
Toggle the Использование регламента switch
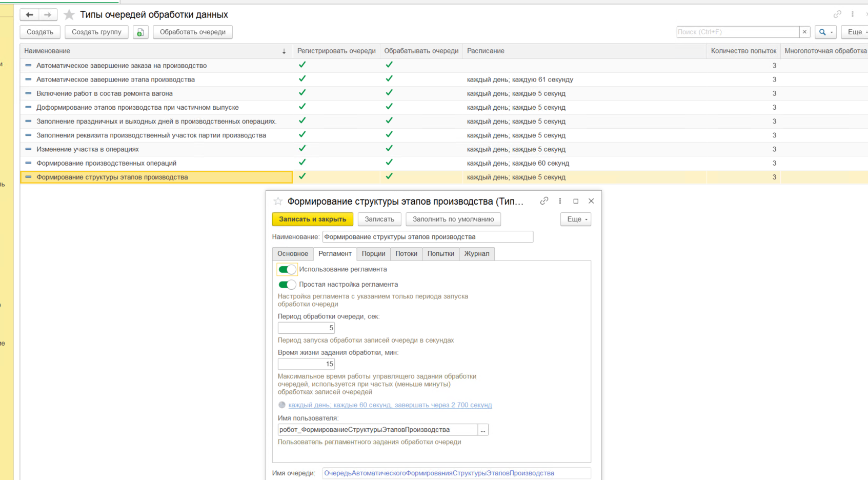[x=287, y=269]
